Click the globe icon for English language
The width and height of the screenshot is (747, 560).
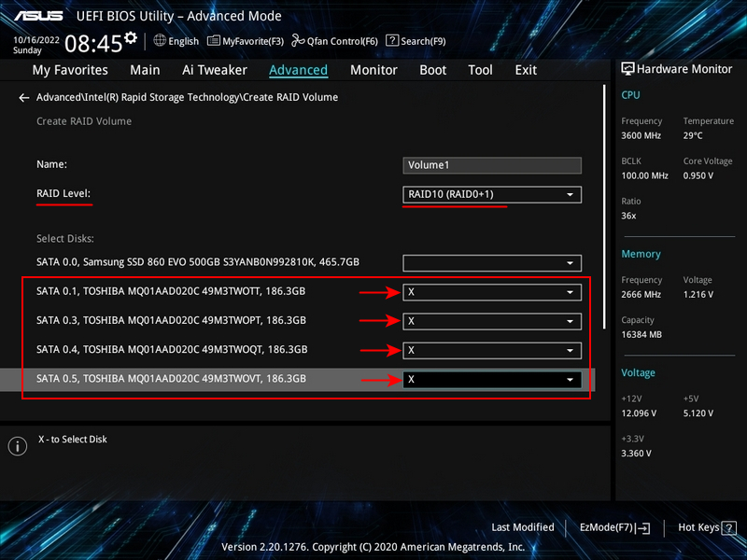point(160,41)
